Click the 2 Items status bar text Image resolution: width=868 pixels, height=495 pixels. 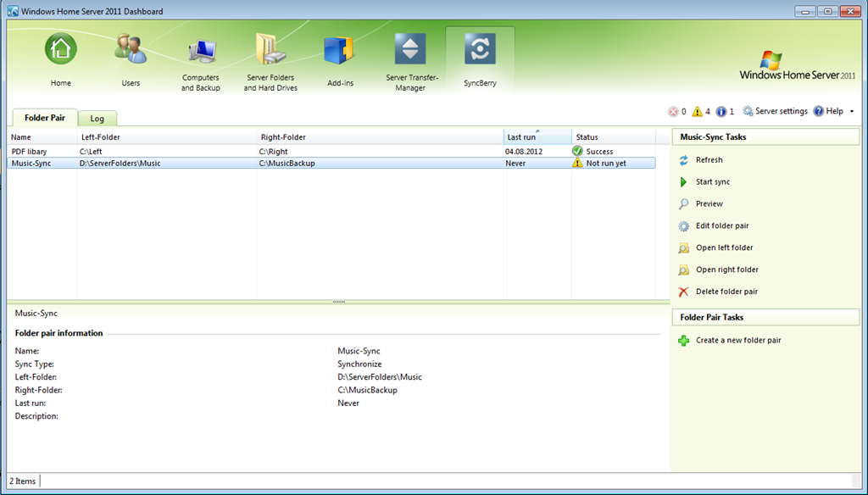(x=22, y=481)
